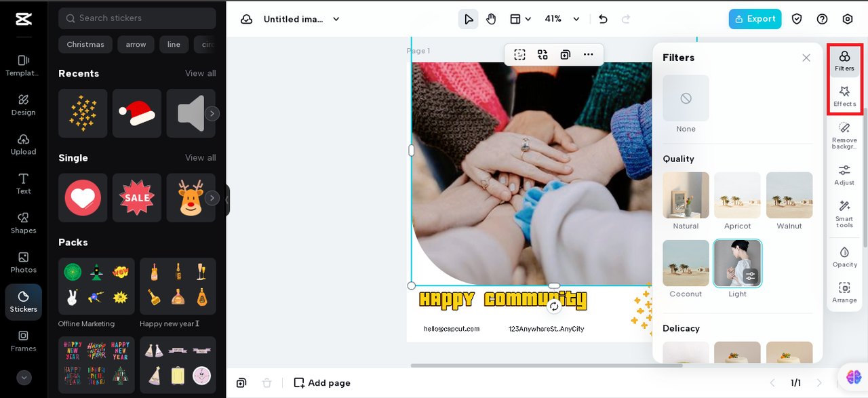This screenshot has width=868, height=398.
Task: Add the SALE badge sticker
Action: (137, 198)
